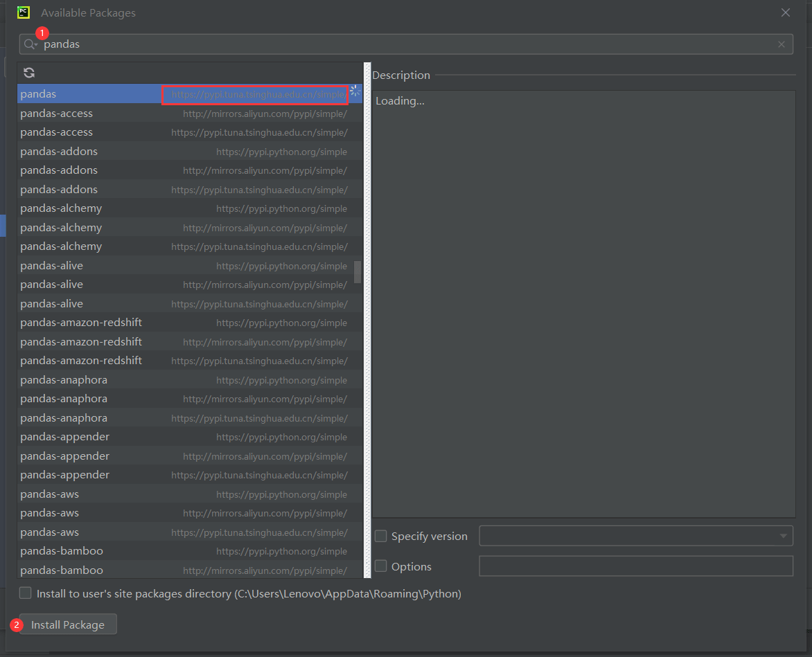Click the reload package list icon
The width and height of the screenshot is (812, 657).
[x=29, y=73]
